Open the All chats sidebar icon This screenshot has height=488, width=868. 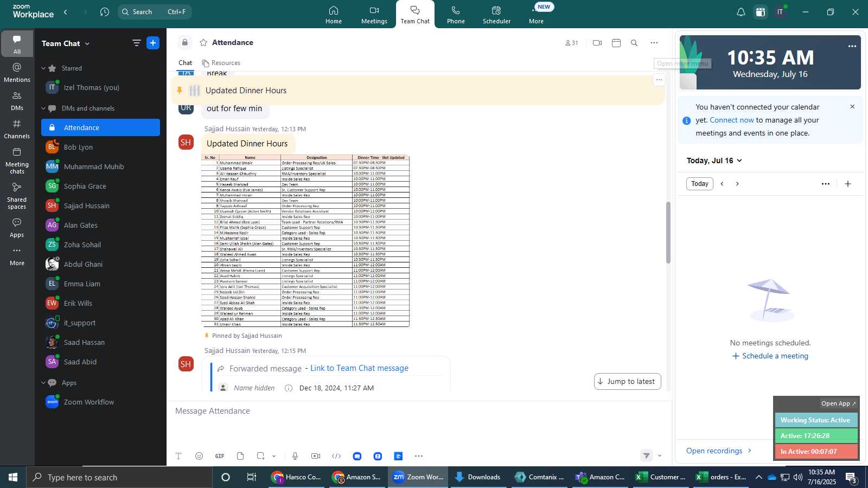click(x=17, y=44)
